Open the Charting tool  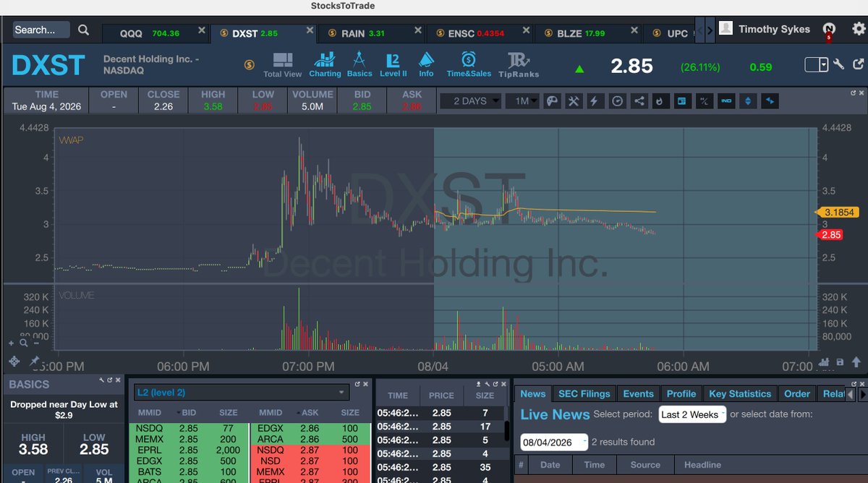[325, 65]
